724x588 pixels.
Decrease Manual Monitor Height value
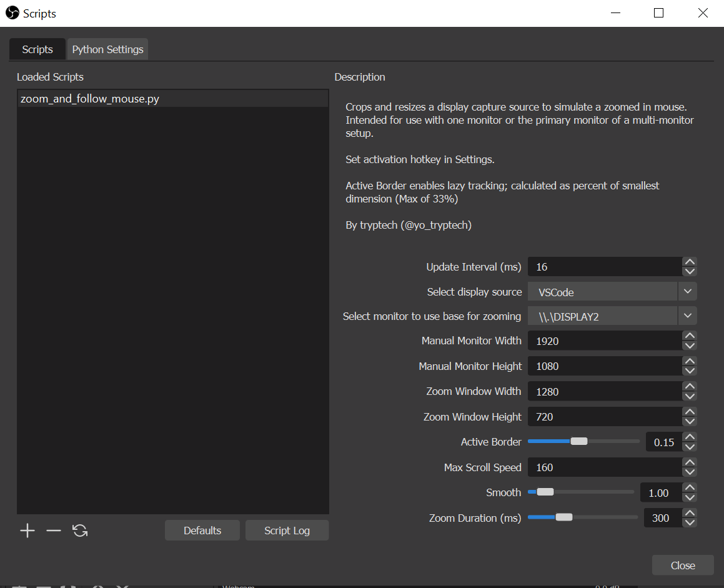coord(690,371)
